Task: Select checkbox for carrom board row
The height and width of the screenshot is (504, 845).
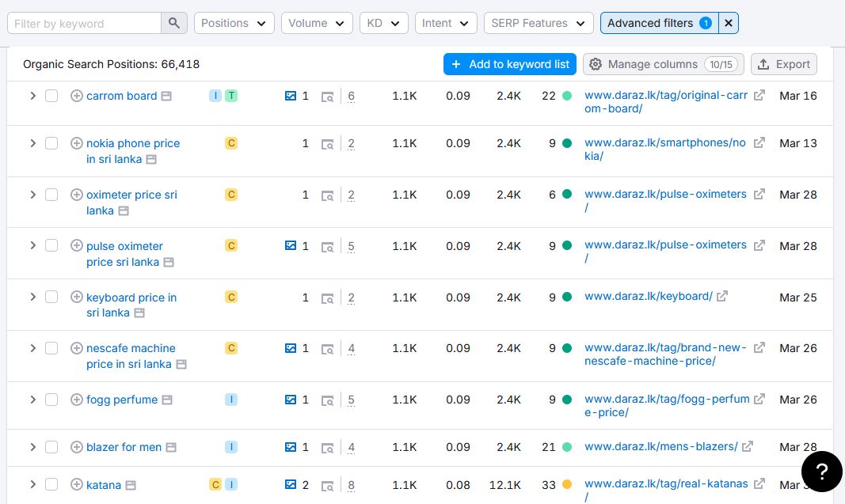Action: click(51, 96)
